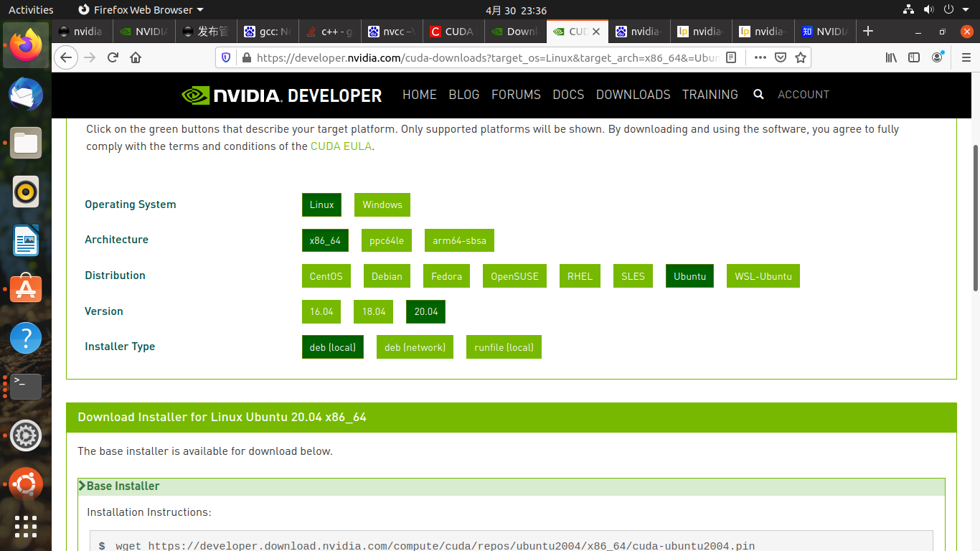This screenshot has width=980, height=551.
Task: Choose the runfile (local) installer type
Action: point(504,347)
